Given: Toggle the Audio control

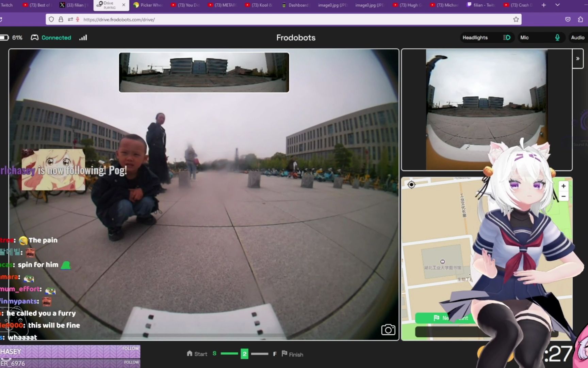Looking at the screenshot, I should tap(577, 37).
